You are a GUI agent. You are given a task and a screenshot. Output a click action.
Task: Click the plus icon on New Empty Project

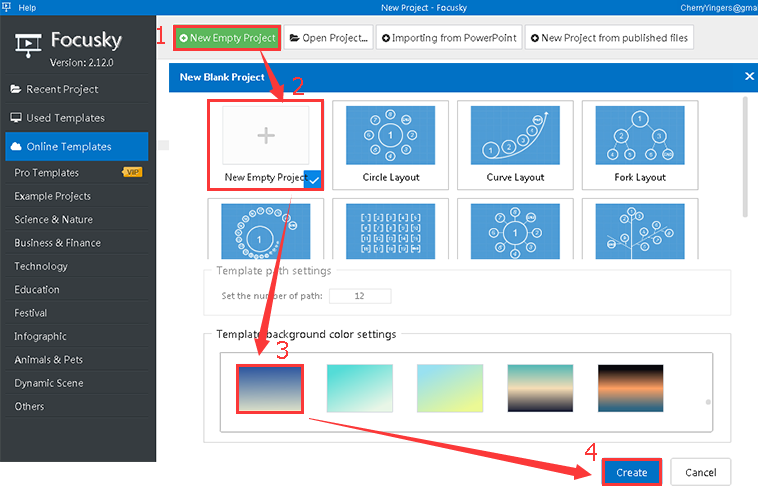pyautogui.click(x=266, y=135)
